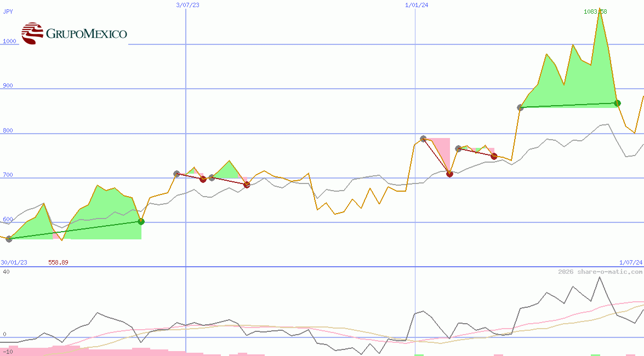The width and height of the screenshot is (644, 356).
Task: Click the 1083.58 peak price label
Action: 595,12
